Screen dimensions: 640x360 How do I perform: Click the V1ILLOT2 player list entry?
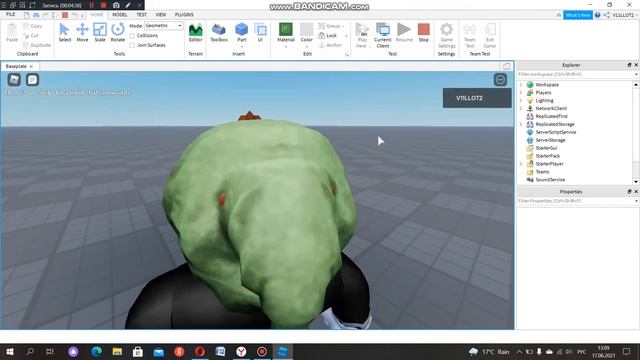pyautogui.click(x=477, y=98)
